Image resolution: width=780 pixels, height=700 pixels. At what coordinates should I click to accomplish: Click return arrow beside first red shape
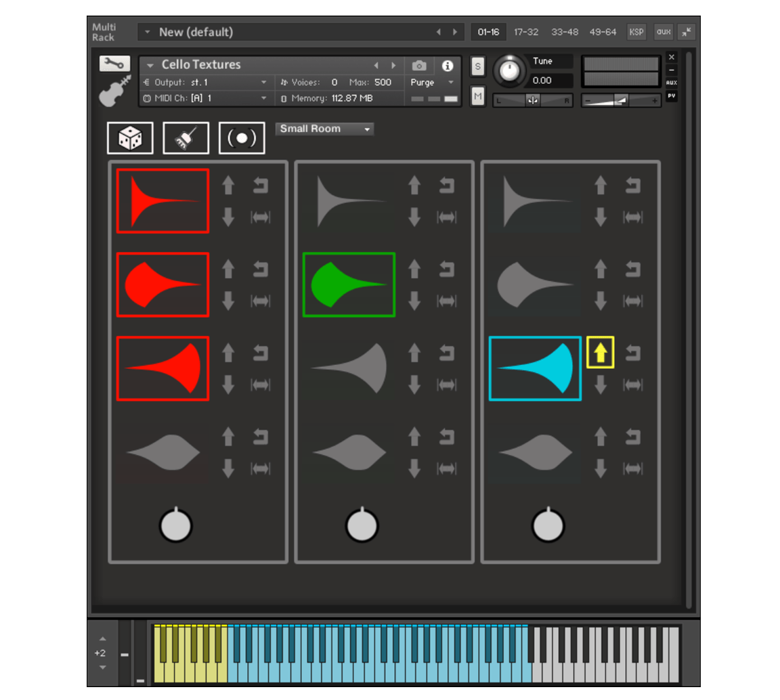tap(260, 185)
